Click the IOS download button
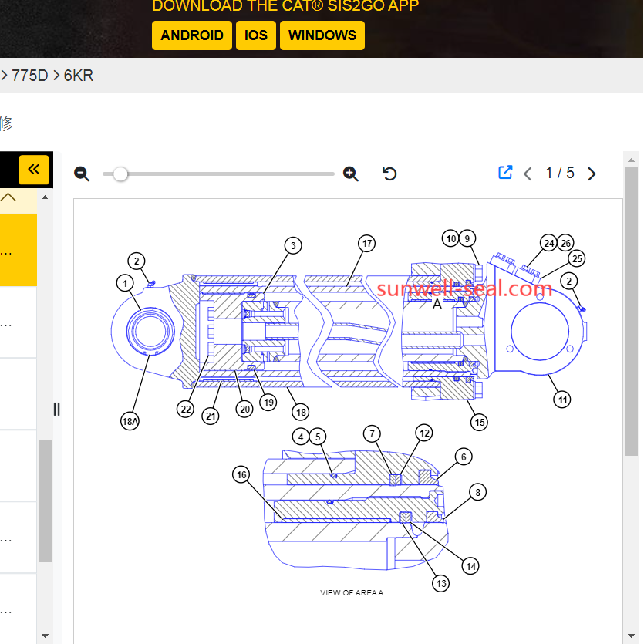The image size is (644, 644). [x=256, y=35]
